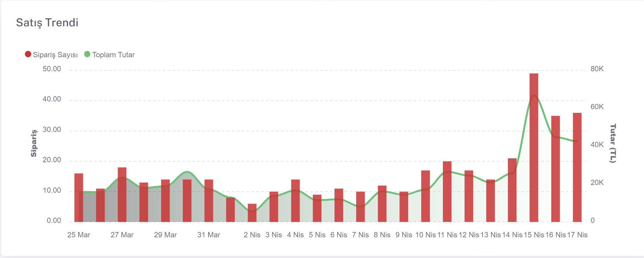Click the 31 Mar x-axis date label

click(x=209, y=235)
